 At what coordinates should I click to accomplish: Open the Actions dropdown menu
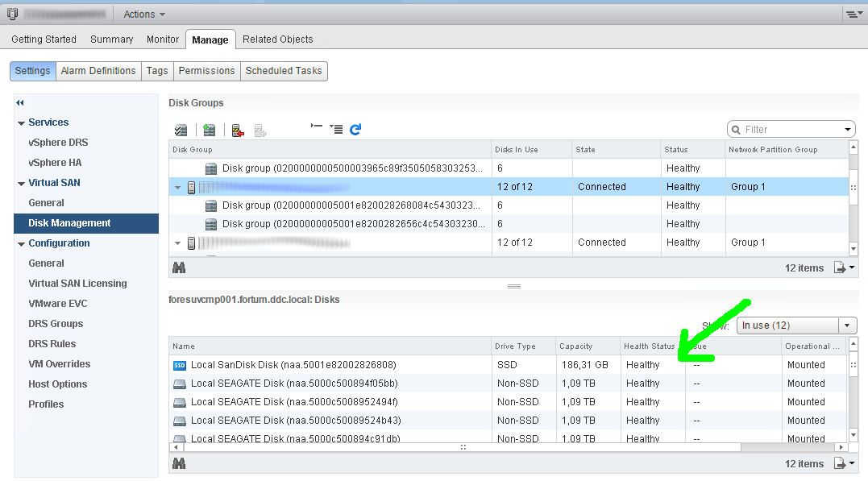144,15
